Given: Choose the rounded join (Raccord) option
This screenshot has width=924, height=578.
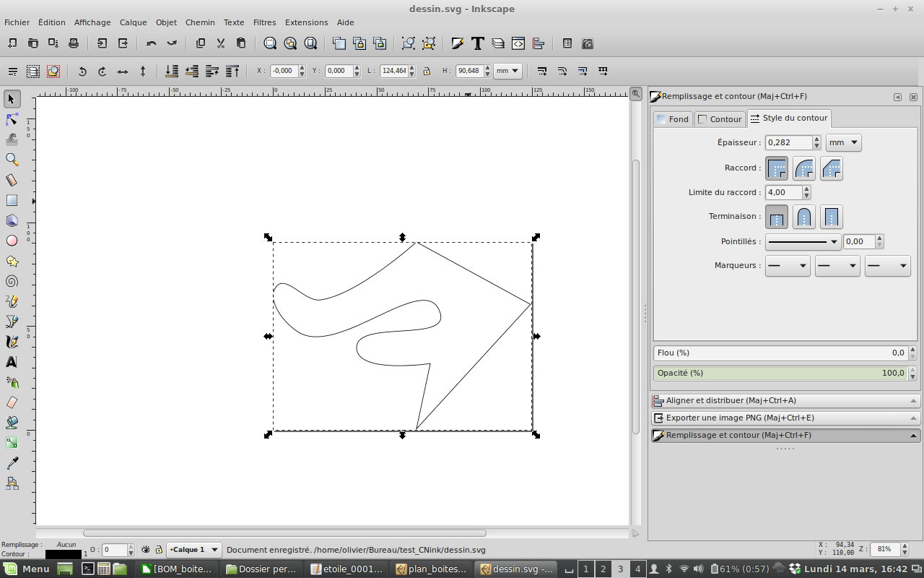Looking at the screenshot, I should point(804,168).
